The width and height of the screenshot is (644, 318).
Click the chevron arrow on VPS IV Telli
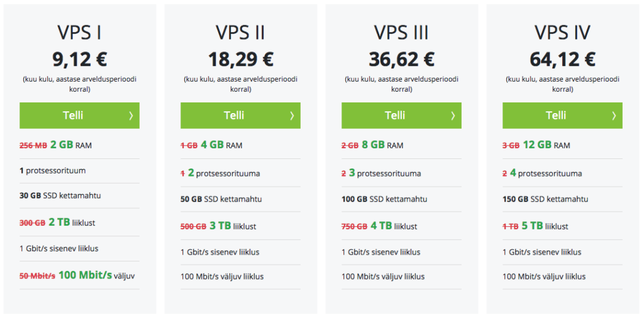point(614,116)
